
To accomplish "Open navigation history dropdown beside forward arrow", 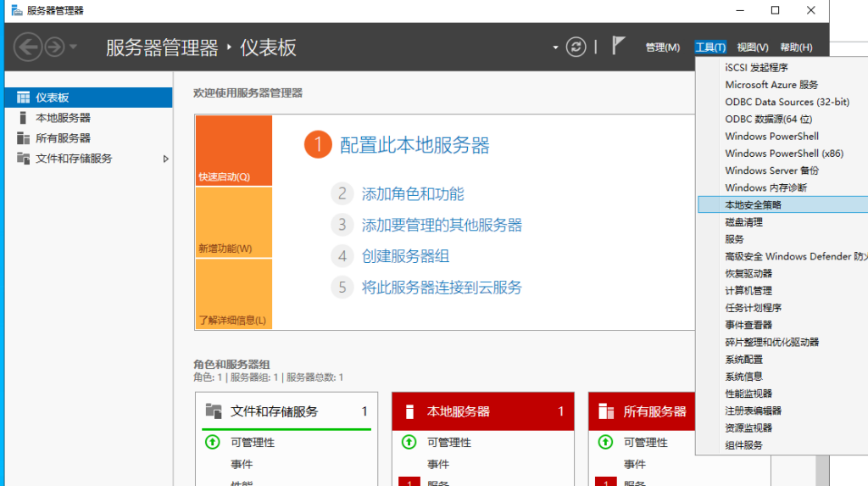I will click(x=74, y=47).
